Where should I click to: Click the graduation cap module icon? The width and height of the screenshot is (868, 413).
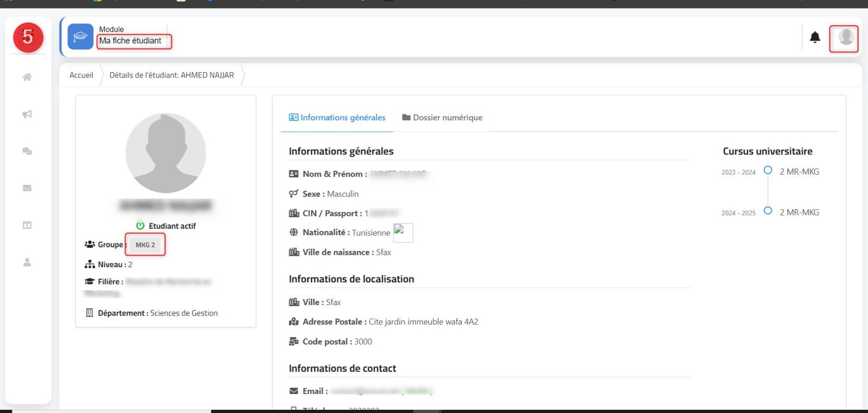[80, 37]
